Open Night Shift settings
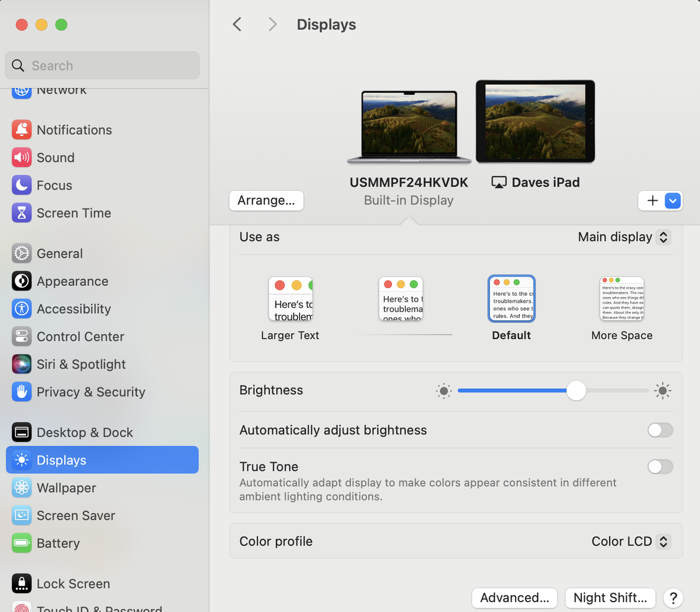700x612 pixels. click(610, 597)
